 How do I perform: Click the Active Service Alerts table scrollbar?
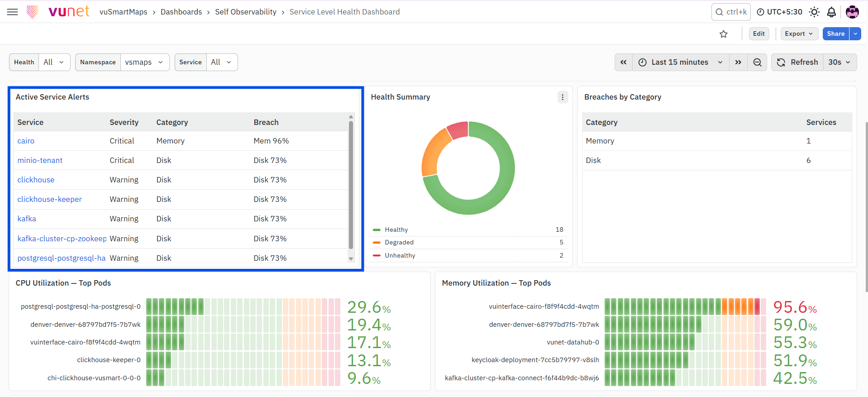click(x=351, y=185)
